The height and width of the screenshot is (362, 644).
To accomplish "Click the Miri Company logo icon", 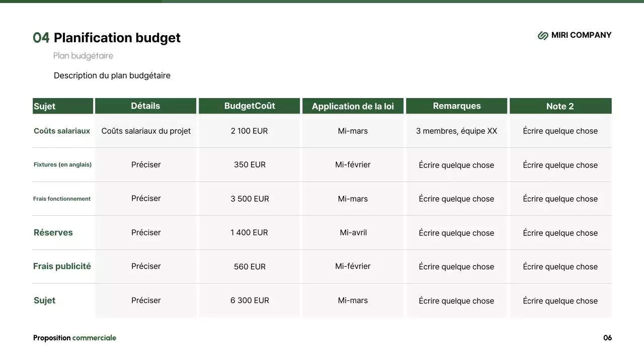I will [543, 35].
